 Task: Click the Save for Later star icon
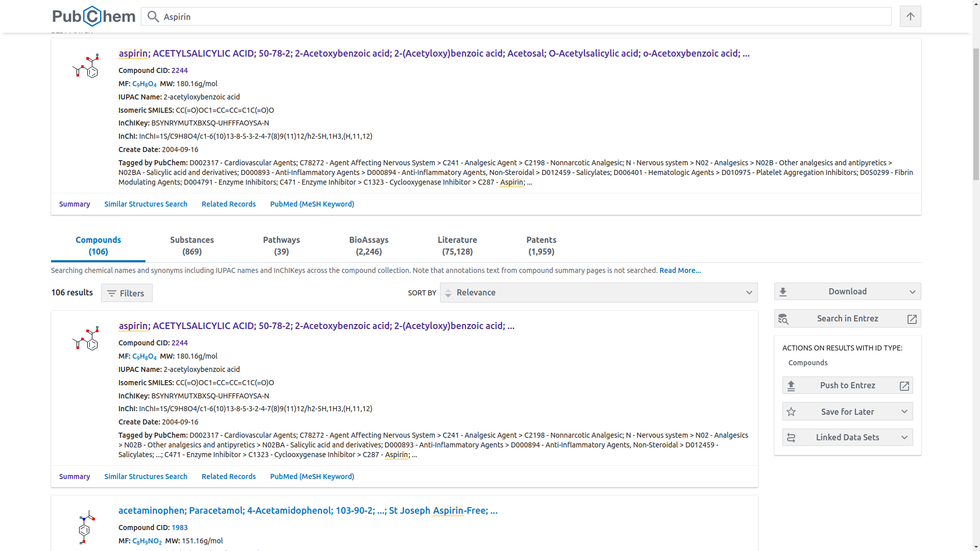pos(792,411)
